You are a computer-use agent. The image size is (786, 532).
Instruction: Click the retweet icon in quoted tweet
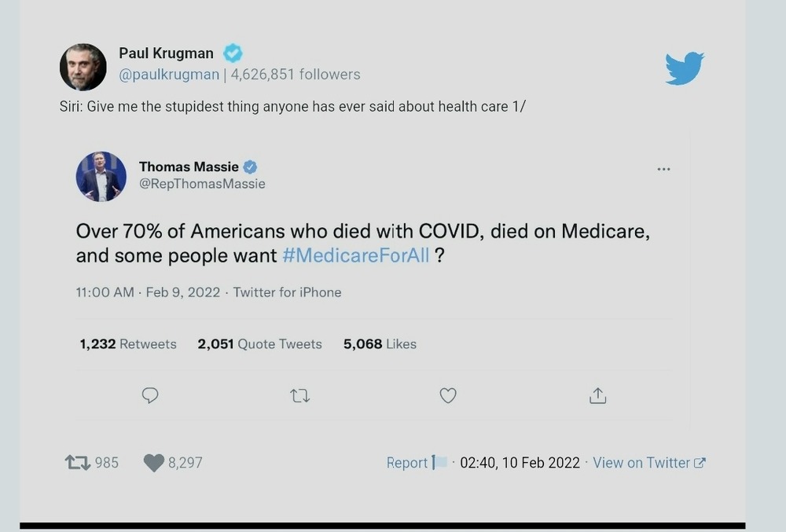(299, 395)
